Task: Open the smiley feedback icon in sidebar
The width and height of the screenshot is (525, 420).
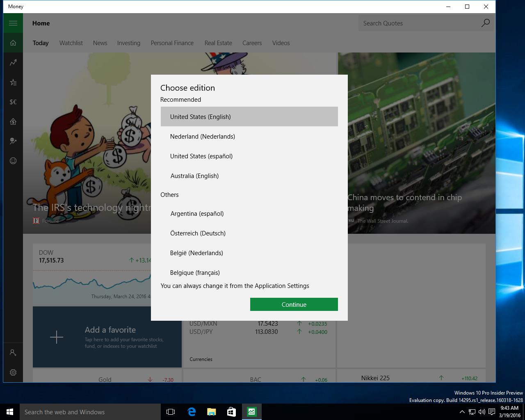Action: tap(13, 161)
